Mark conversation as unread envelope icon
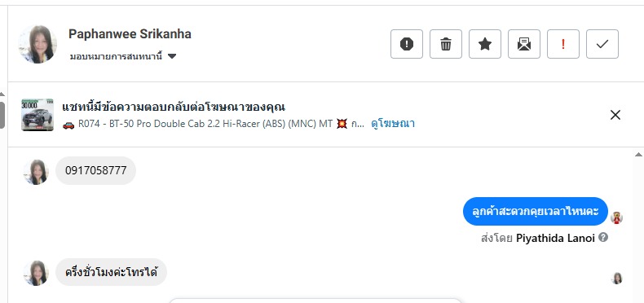 (x=524, y=44)
